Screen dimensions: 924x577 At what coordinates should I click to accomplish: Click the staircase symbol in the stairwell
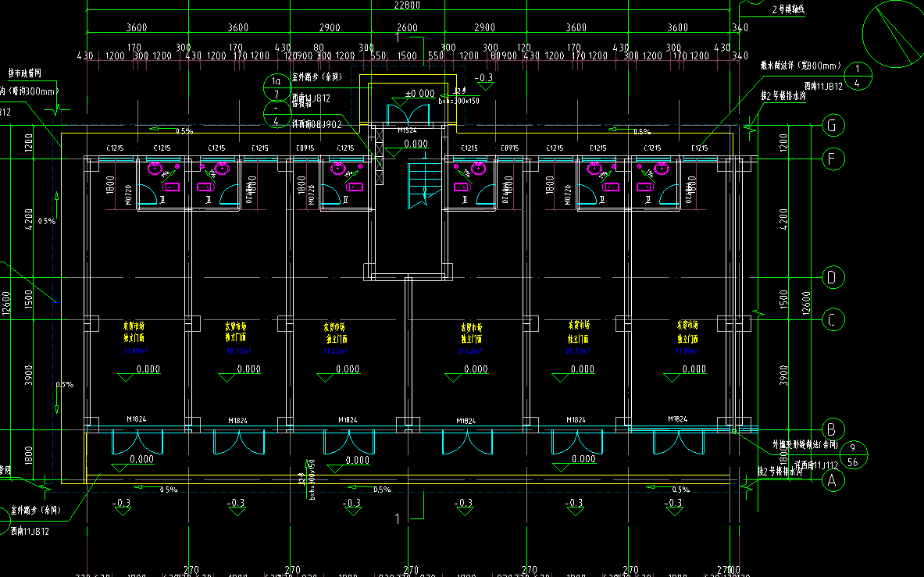click(424, 185)
